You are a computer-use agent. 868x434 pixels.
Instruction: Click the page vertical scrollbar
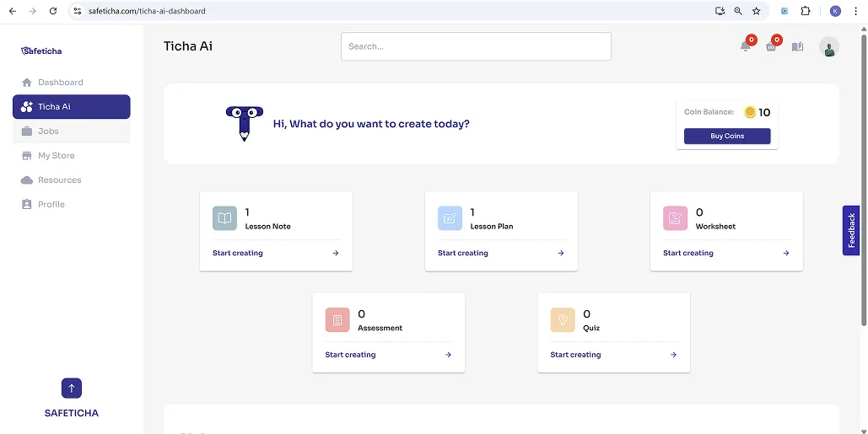click(x=864, y=182)
